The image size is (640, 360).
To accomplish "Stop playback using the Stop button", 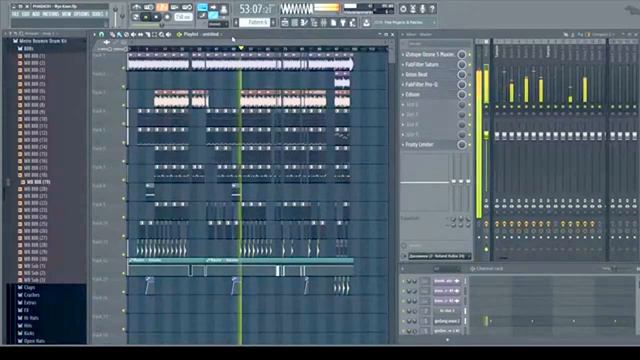I will click(156, 17).
